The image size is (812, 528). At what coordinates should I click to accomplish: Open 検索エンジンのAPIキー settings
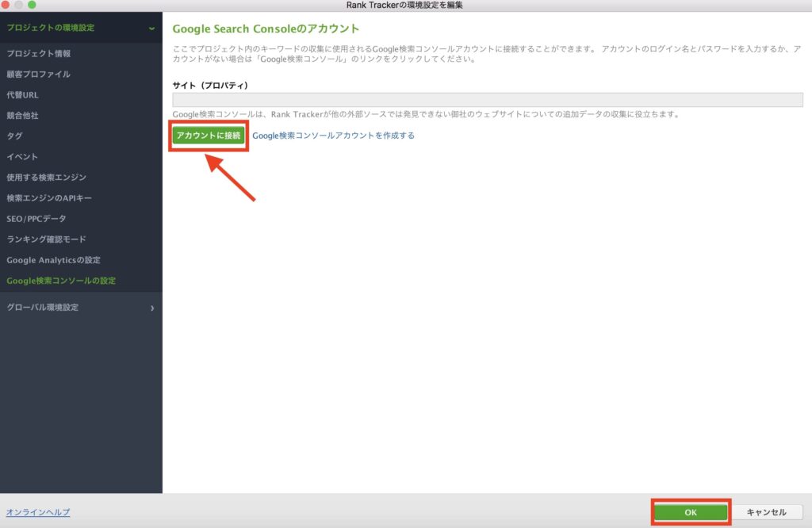click(x=49, y=197)
